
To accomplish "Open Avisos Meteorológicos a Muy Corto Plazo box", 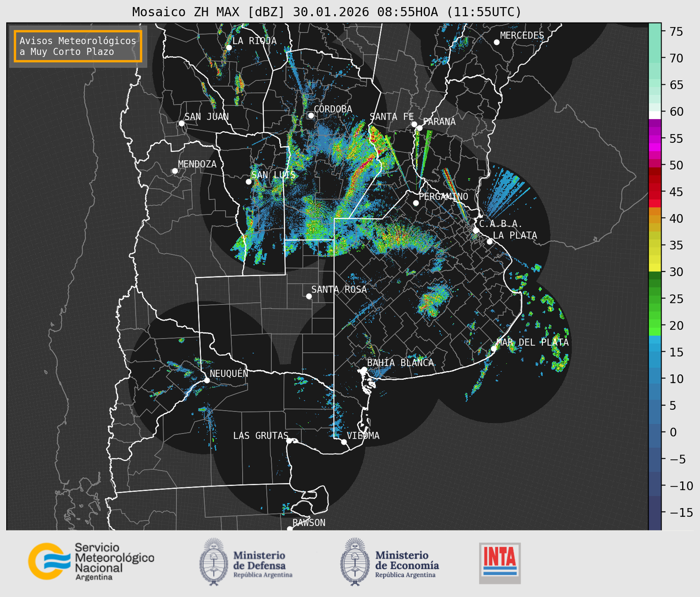I will click(78, 46).
